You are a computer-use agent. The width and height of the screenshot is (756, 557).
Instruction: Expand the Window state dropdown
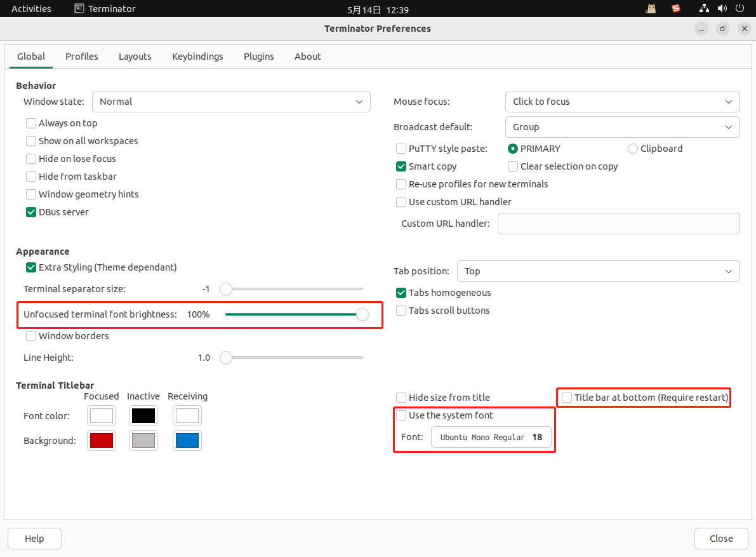click(x=231, y=102)
